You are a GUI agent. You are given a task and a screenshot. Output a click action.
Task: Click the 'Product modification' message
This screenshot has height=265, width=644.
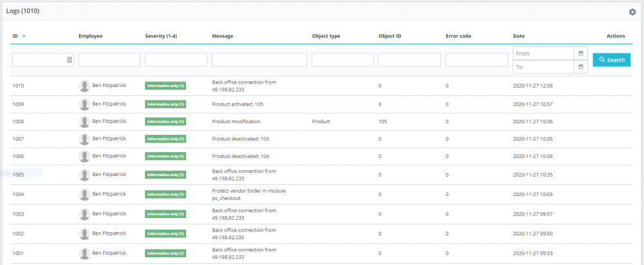[x=236, y=122]
